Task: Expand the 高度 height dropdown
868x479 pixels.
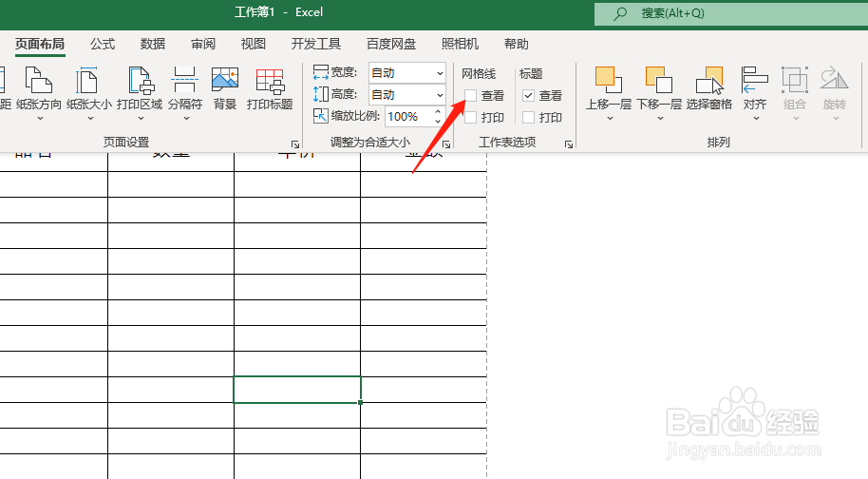Action: point(440,95)
